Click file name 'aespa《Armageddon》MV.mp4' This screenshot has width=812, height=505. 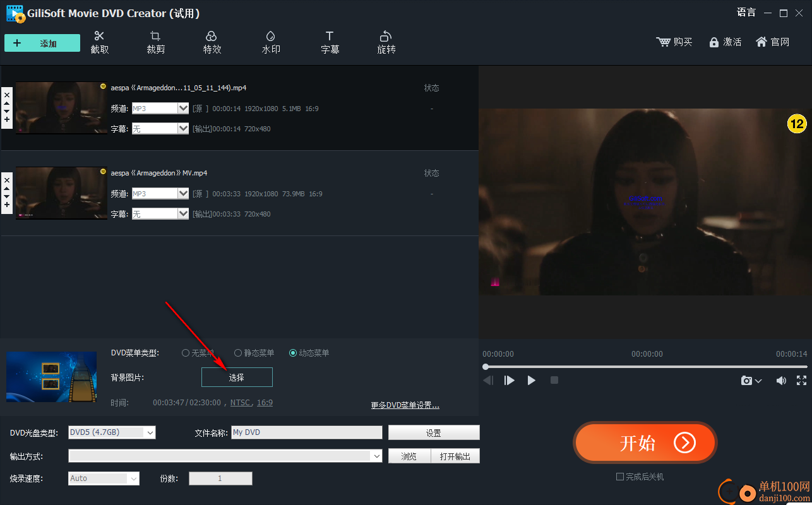(x=159, y=173)
